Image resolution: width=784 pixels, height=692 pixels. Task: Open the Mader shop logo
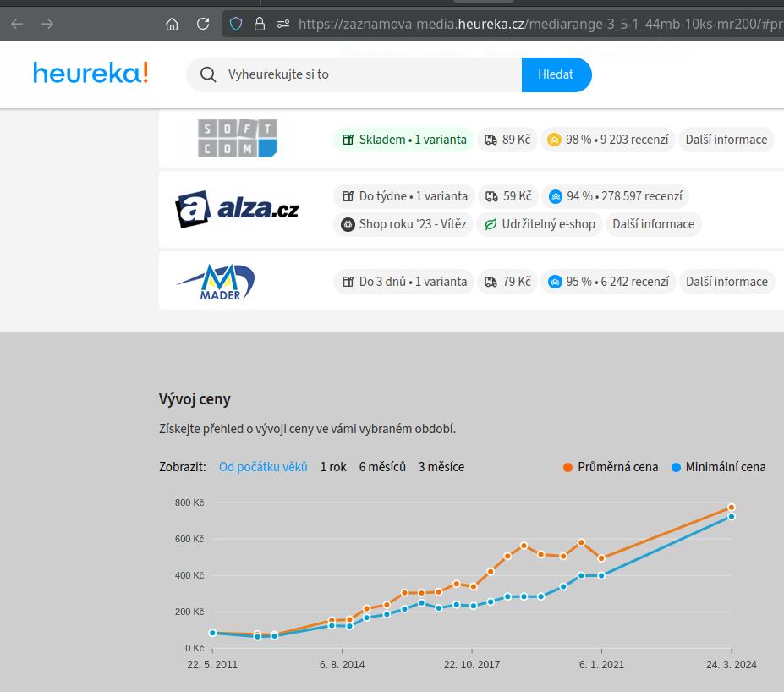point(217,282)
